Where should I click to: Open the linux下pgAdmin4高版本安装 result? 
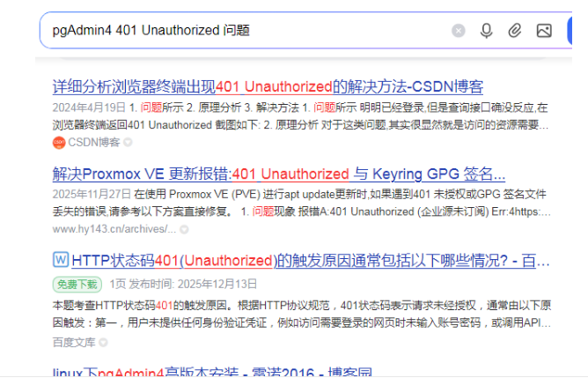(x=212, y=373)
